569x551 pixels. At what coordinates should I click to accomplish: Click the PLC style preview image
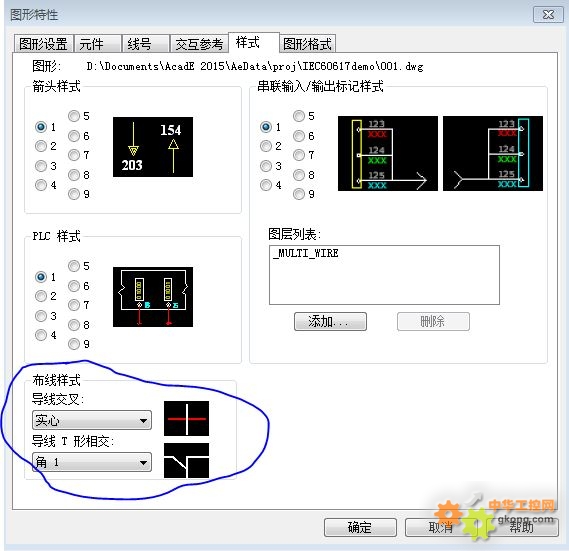[153, 297]
